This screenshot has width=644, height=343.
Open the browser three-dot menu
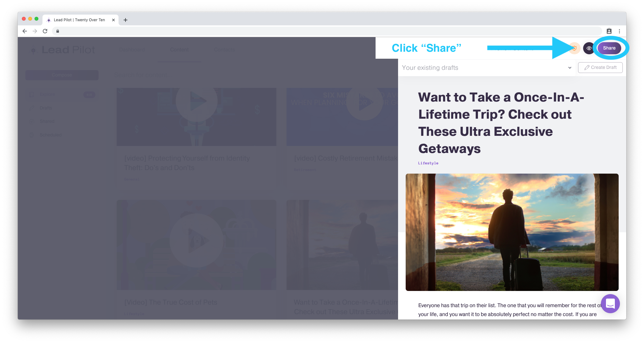(619, 31)
